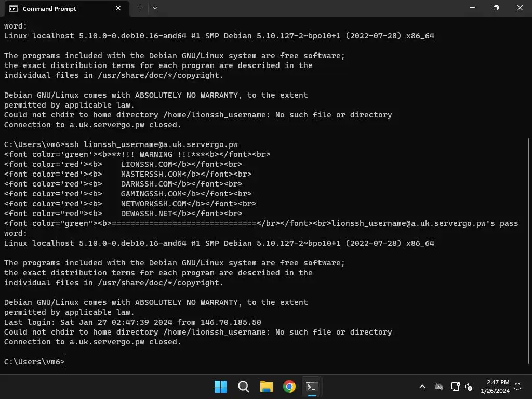
Task: Click the Terminal taskbar icon
Action: (x=312, y=387)
